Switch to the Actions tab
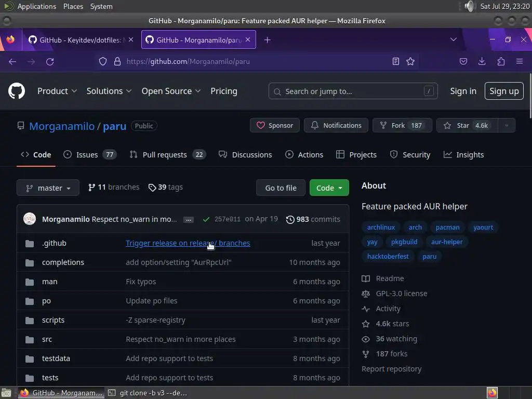The image size is (532, 399). pyautogui.click(x=304, y=155)
